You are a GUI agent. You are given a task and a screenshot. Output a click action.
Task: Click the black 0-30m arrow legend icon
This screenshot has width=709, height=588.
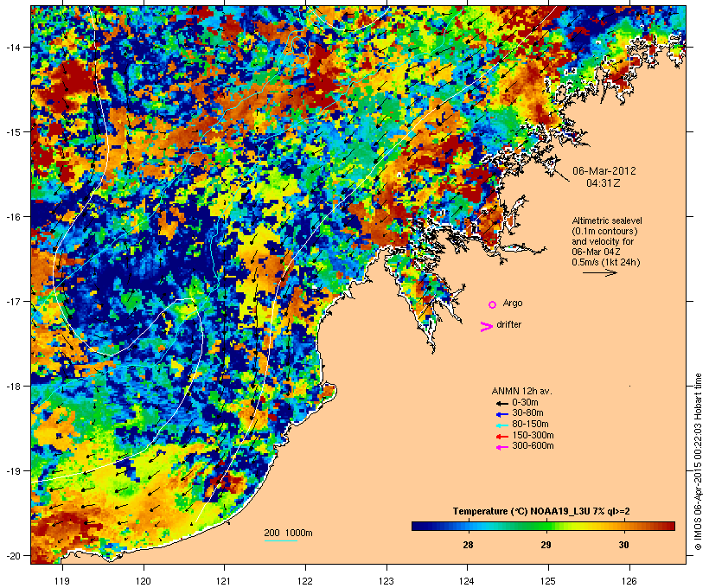501,403
